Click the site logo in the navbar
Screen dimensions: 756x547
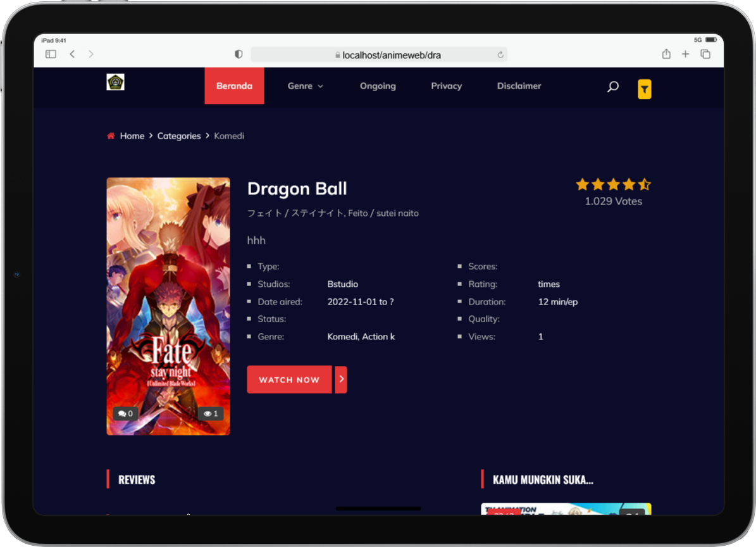point(115,82)
